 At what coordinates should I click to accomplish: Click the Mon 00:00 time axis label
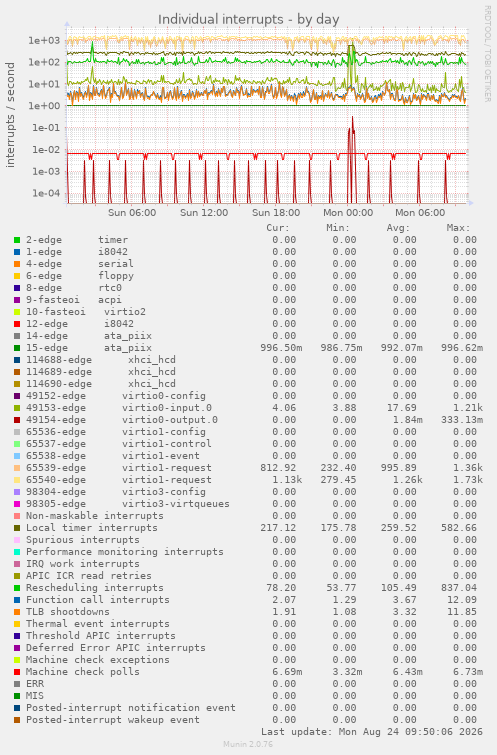click(x=348, y=213)
